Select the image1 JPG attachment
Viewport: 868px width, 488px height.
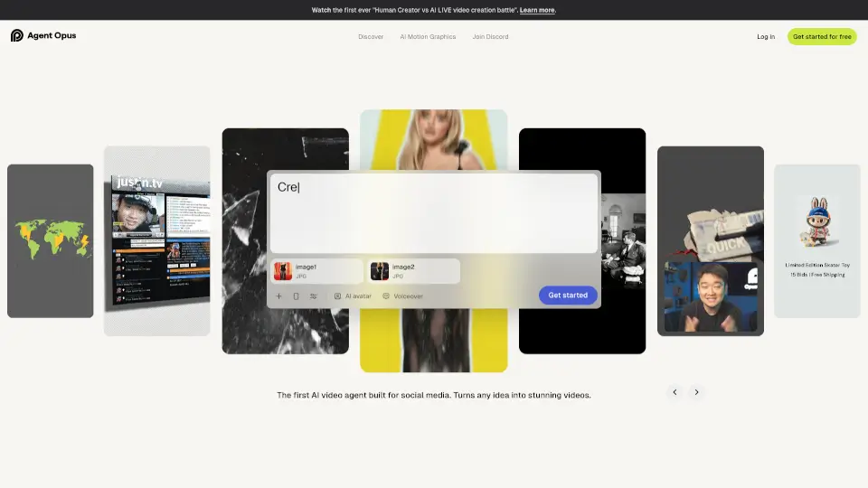point(317,271)
